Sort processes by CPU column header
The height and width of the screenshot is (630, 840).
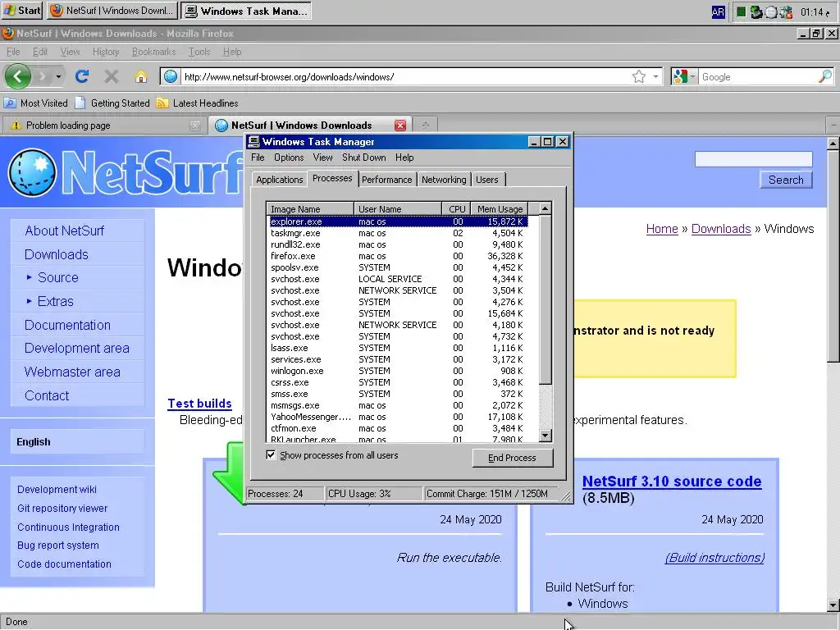pos(456,209)
